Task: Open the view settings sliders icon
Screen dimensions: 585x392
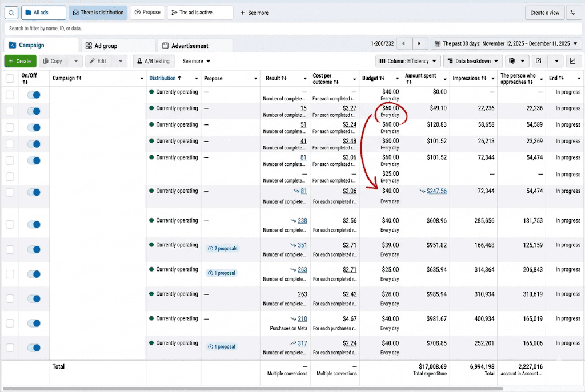Action: coord(572,13)
